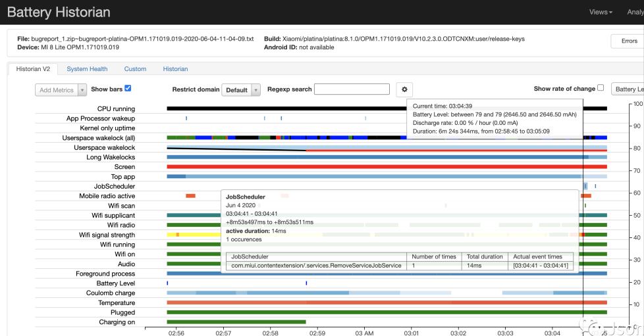Switch to the Custom tab
This screenshot has height=336, width=644.
135,69
